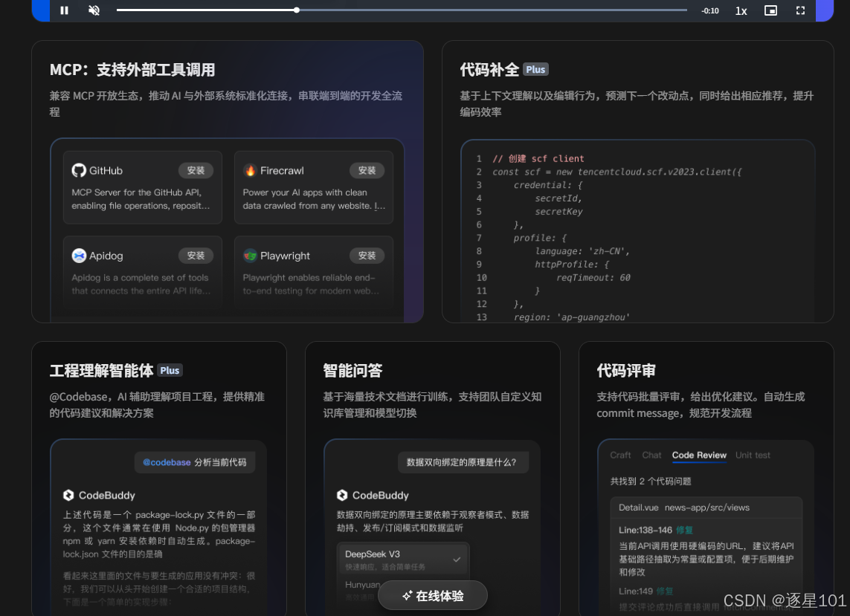Click the Firecrawl flame icon

pyautogui.click(x=251, y=170)
